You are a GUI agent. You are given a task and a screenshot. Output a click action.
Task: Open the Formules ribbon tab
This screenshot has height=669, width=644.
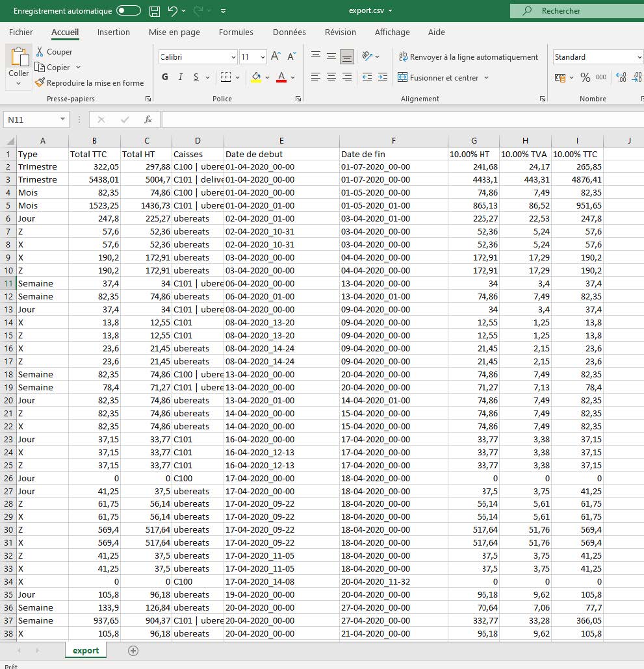tap(236, 32)
